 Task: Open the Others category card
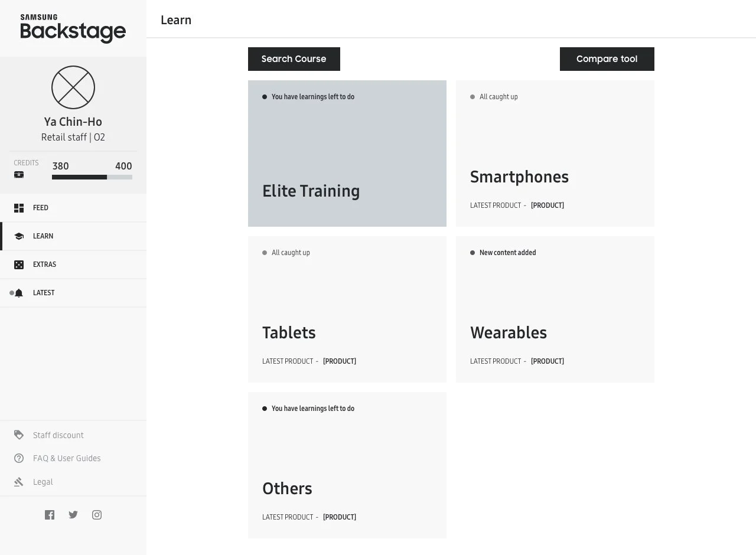(347, 465)
